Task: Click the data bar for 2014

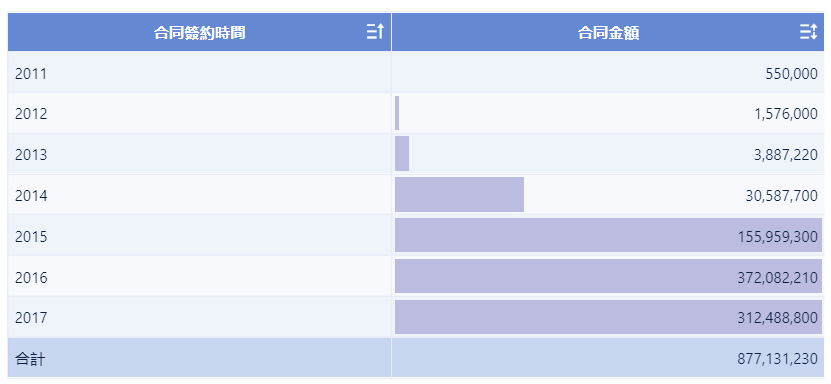Action: (x=459, y=194)
